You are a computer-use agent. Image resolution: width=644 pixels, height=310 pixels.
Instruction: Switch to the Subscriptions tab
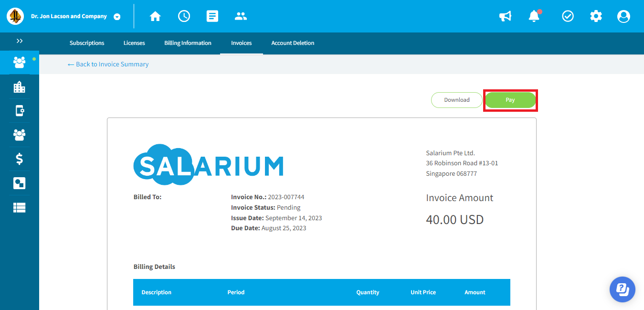click(87, 43)
